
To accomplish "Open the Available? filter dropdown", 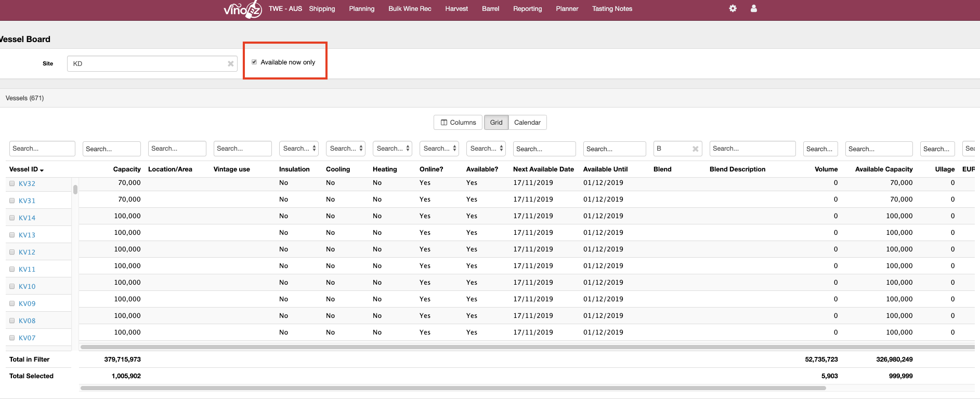I will coord(486,149).
